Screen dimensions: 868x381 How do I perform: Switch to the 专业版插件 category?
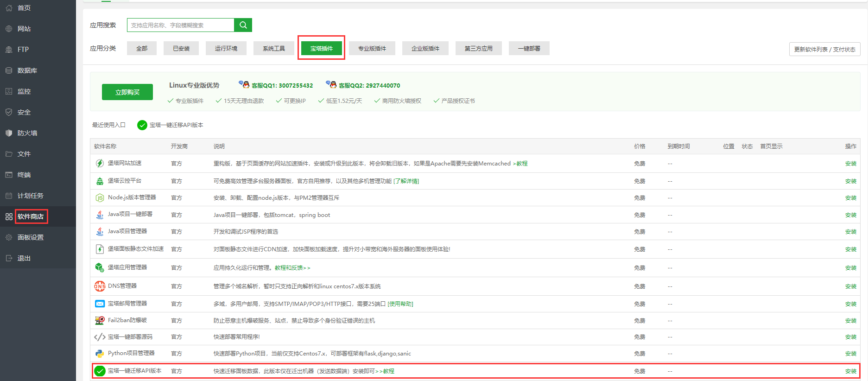tap(372, 49)
